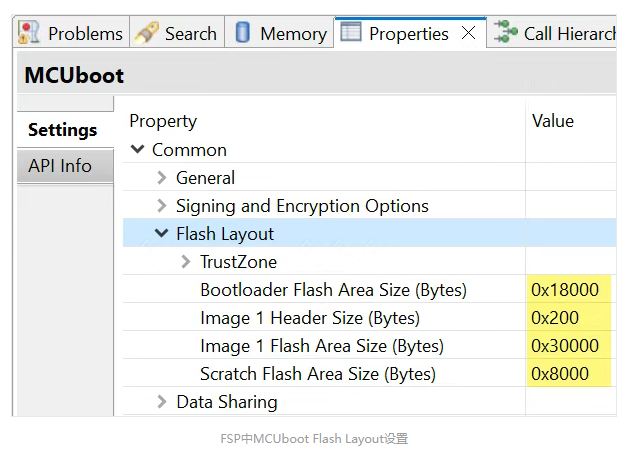Collapse the Flash Layout chevron

tap(161, 233)
